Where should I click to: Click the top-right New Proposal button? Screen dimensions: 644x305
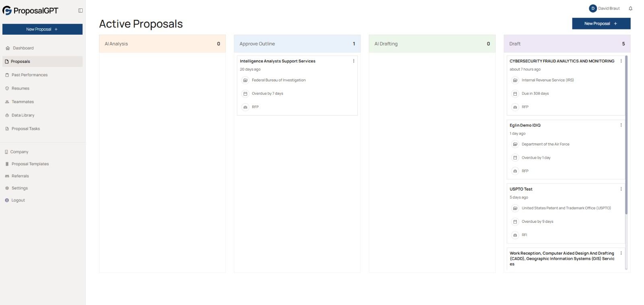601,24
